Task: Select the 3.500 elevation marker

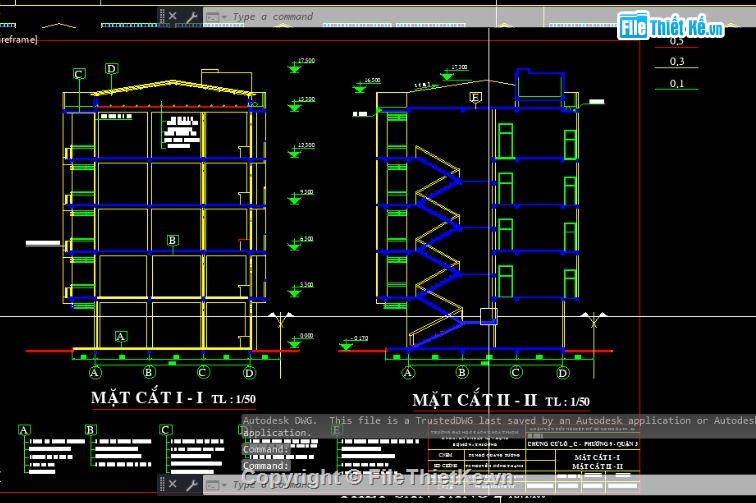Action: [x=301, y=289]
